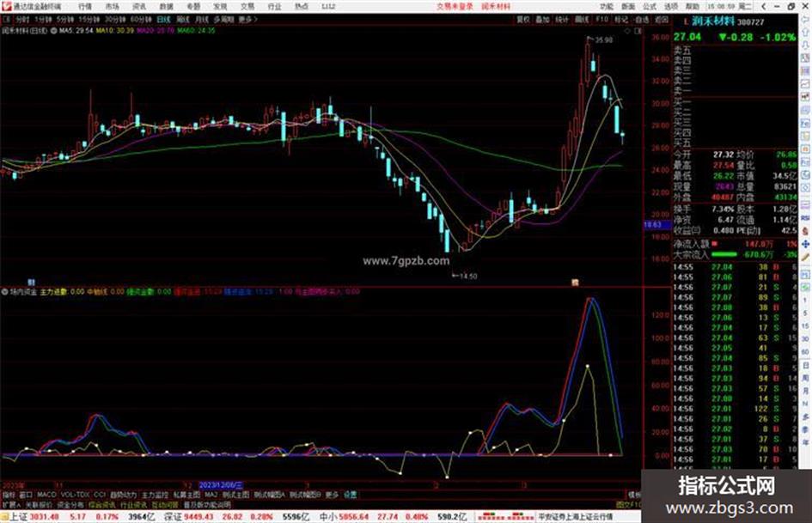Open the 帮助 menu

[693, 6]
